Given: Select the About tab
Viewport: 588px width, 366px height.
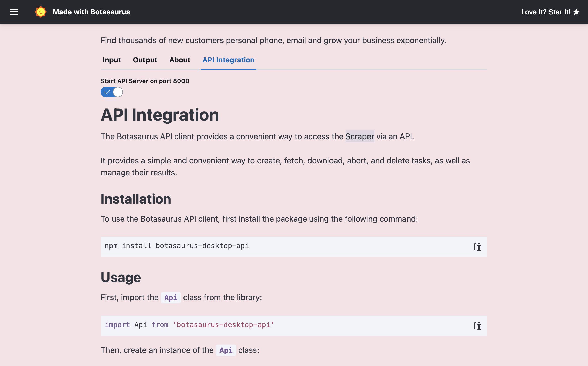Looking at the screenshot, I should 180,60.
